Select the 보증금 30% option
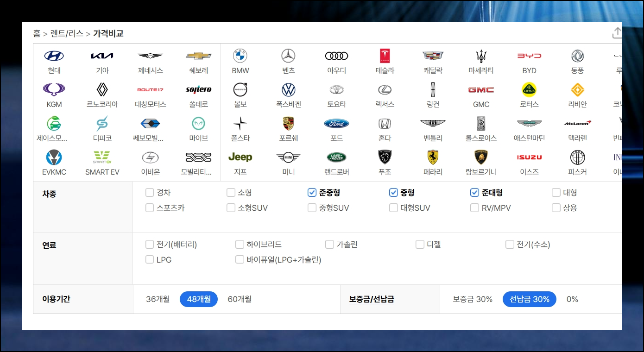Screen dimensions: 644x352 [x=473, y=299]
